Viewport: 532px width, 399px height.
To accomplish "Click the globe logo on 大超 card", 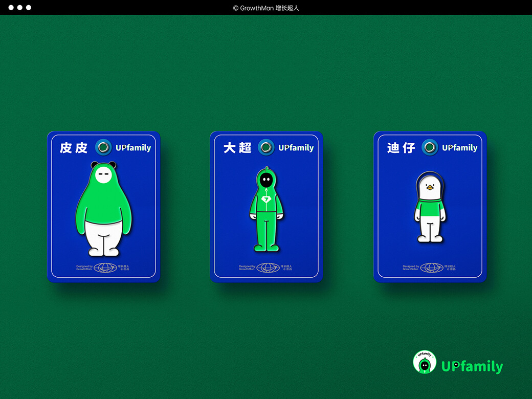I will click(268, 268).
